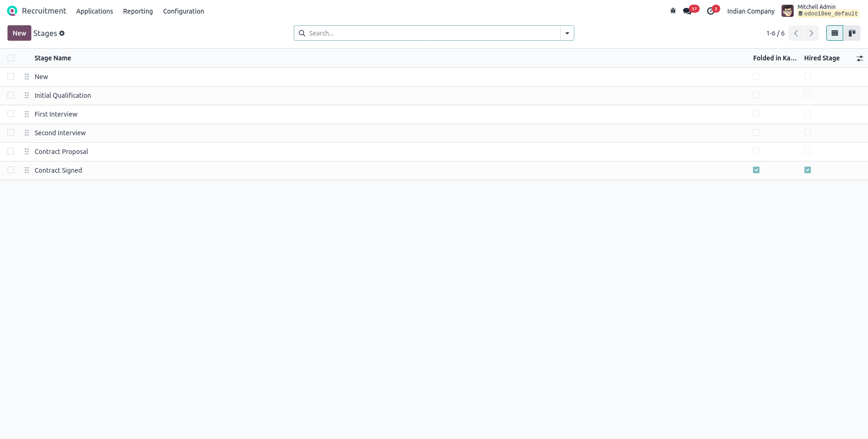Open the Stages gear actions menu
This screenshot has width=868, height=439.
[x=62, y=33]
